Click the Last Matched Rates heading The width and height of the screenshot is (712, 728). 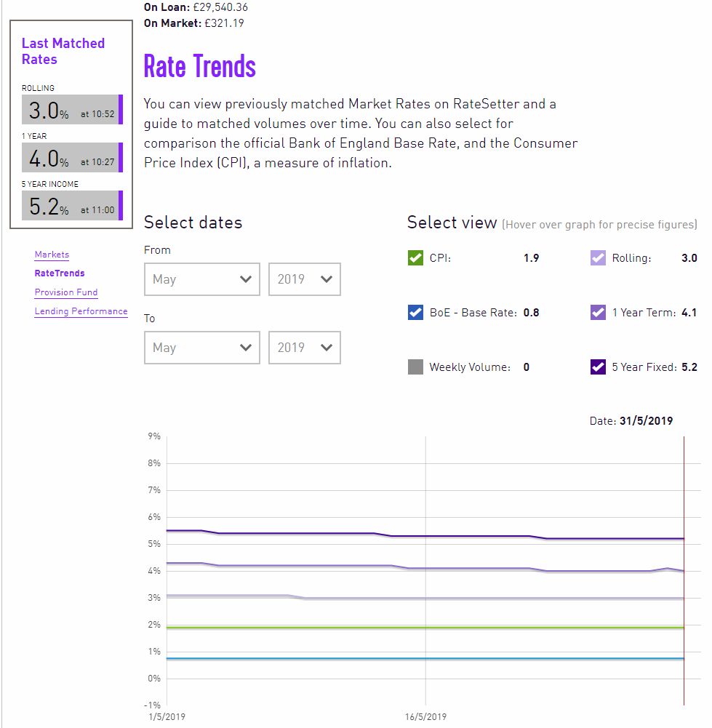pos(63,51)
